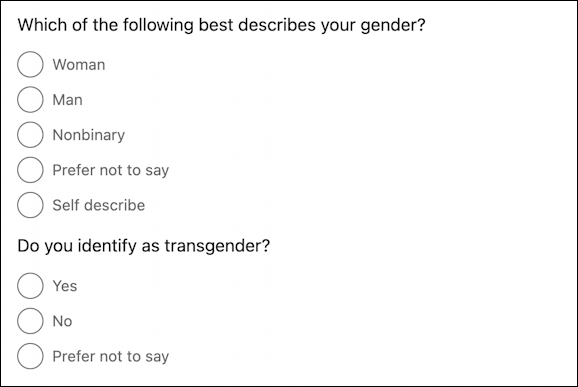Select the Self describe radio button
Image resolution: width=578 pixels, height=387 pixels.
tap(30, 205)
